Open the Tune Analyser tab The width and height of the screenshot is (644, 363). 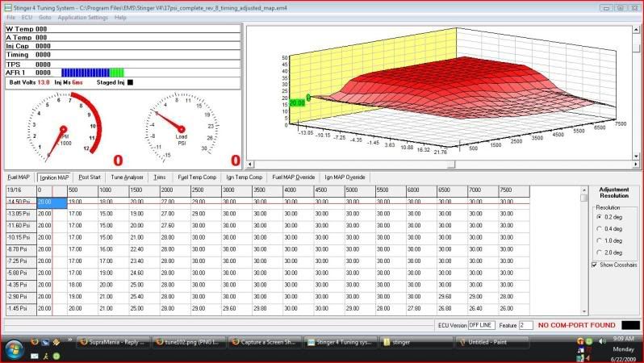pyautogui.click(x=127, y=177)
